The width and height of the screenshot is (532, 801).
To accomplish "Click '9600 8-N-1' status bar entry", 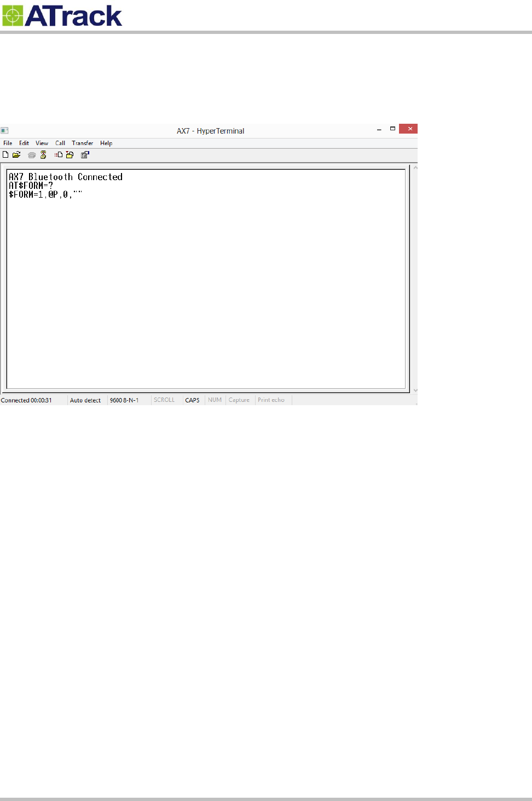I will coord(124,400).
